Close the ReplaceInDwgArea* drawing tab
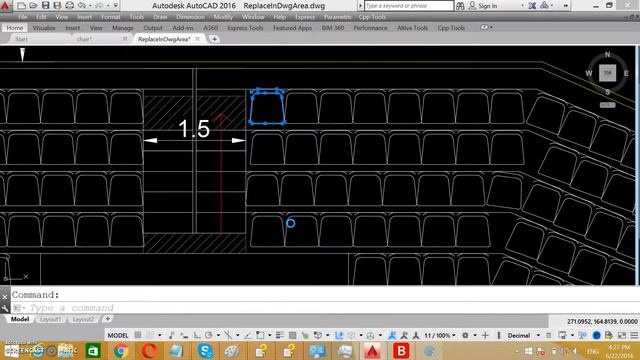Image resolution: width=640 pixels, height=360 pixels. 198,39
